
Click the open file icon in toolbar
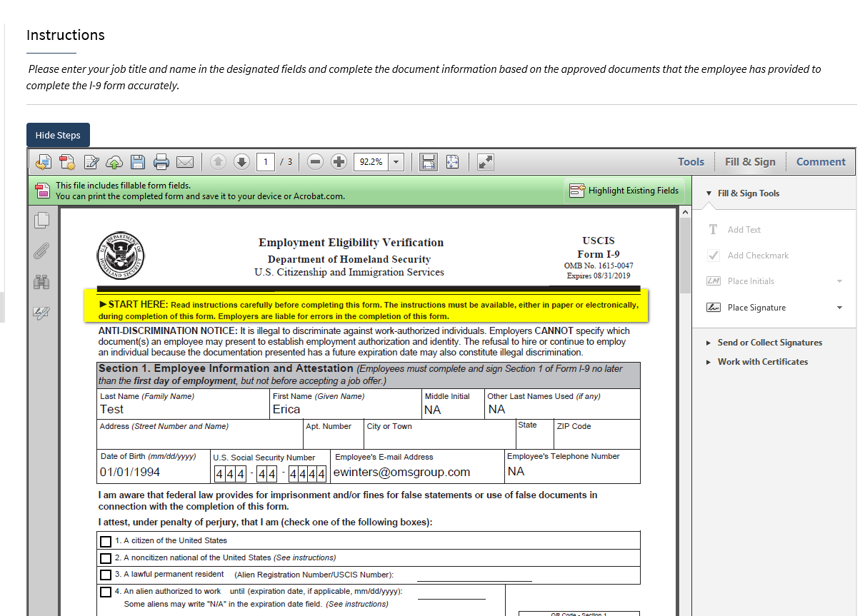pyautogui.click(x=44, y=162)
